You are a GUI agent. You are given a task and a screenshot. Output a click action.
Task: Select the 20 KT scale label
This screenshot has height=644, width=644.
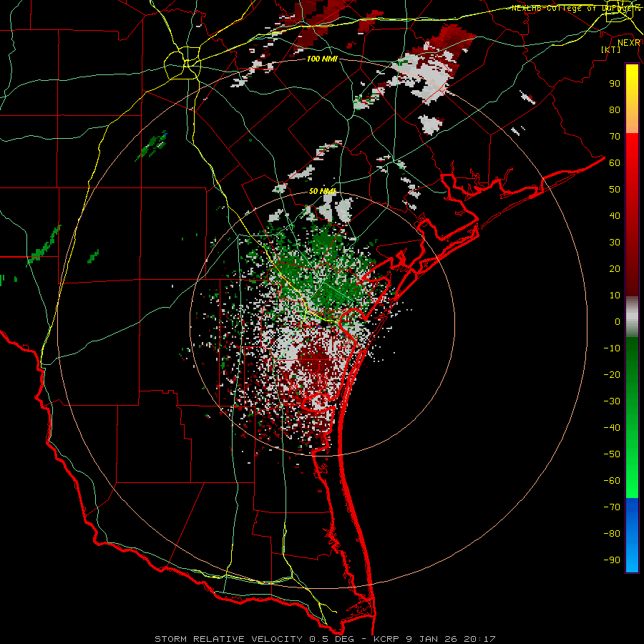coord(615,268)
